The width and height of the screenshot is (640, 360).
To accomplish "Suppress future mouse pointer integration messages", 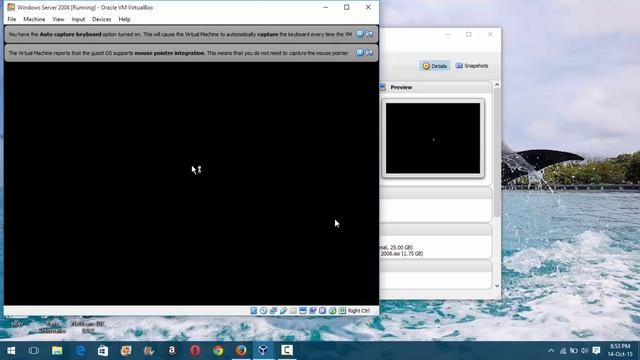I will pos(369,53).
